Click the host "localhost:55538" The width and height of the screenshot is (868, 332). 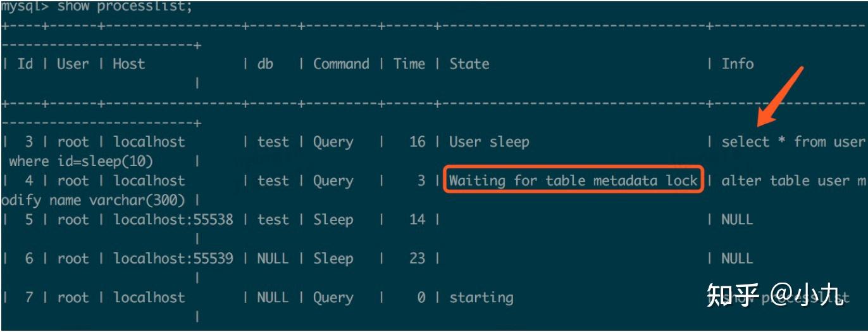coord(173,219)
